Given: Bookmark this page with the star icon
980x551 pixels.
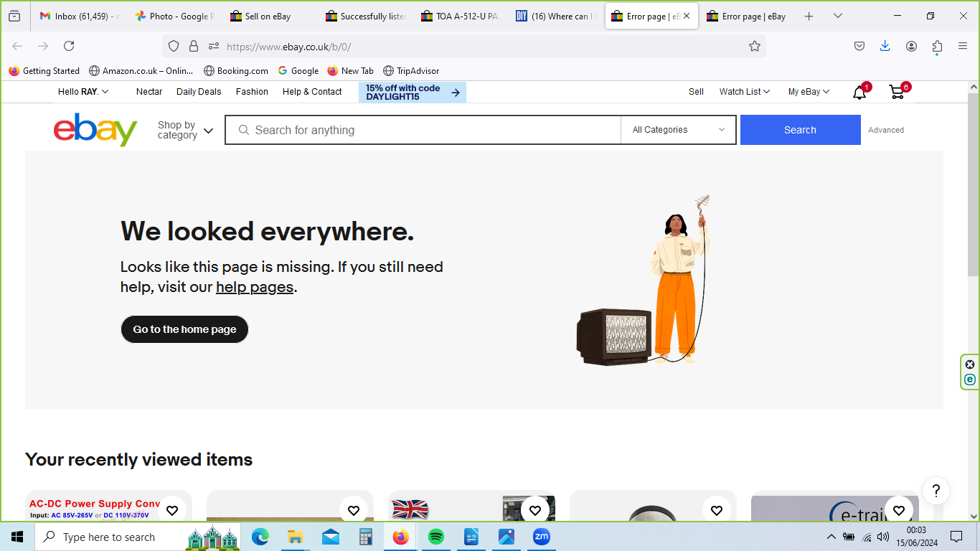Looking at the screenshot, I should (754, 46).
